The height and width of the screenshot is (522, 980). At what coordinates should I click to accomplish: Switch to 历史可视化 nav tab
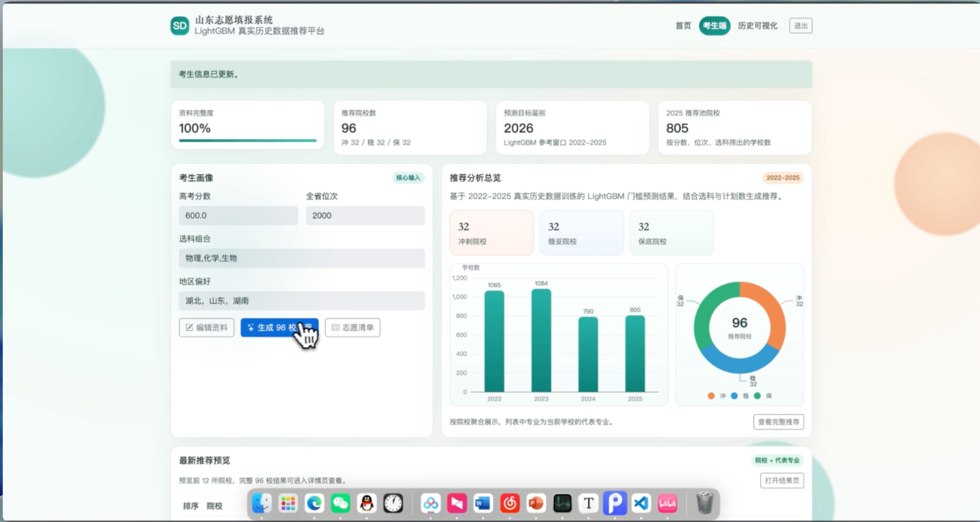coord(757,26)
